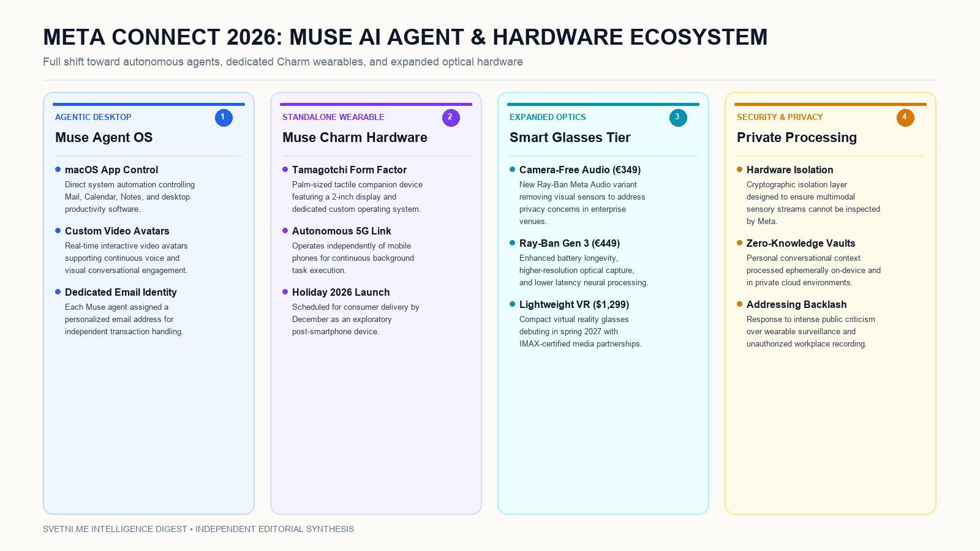This screenshot has width=980, height=551.
Task: Click the number 3 badge in Expanded Optics card
Action: point(678,118)
